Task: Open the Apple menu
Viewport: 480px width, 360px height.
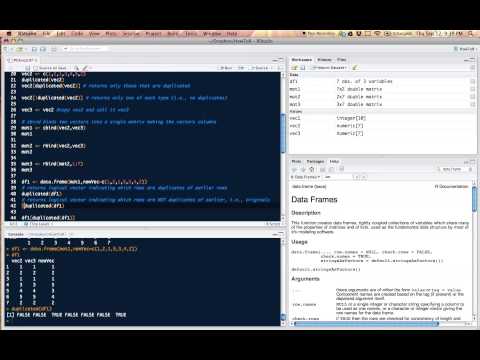Action: pos(9,34)
